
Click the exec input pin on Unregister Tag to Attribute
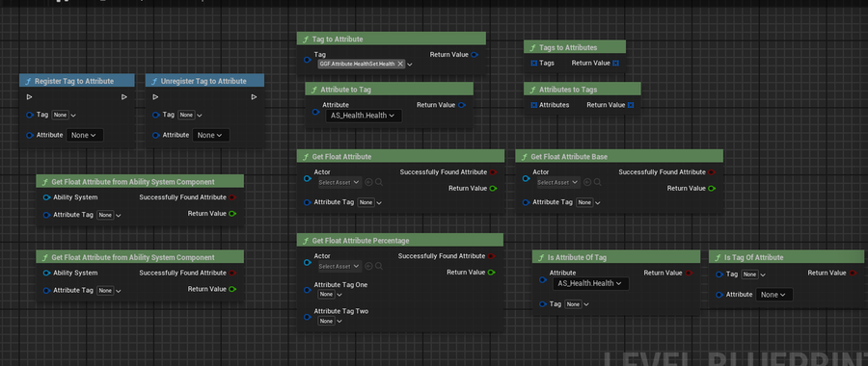pyautogui.click(x=155, y=97)
